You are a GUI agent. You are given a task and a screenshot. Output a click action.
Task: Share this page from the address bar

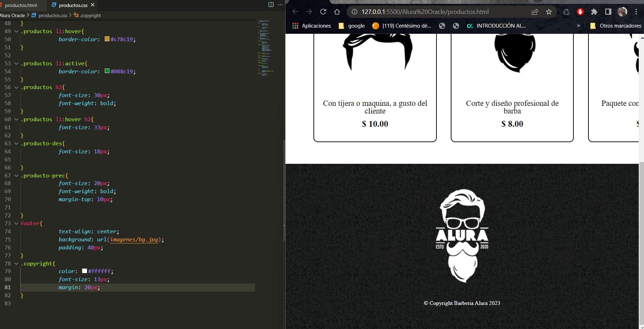coord(535,12)
